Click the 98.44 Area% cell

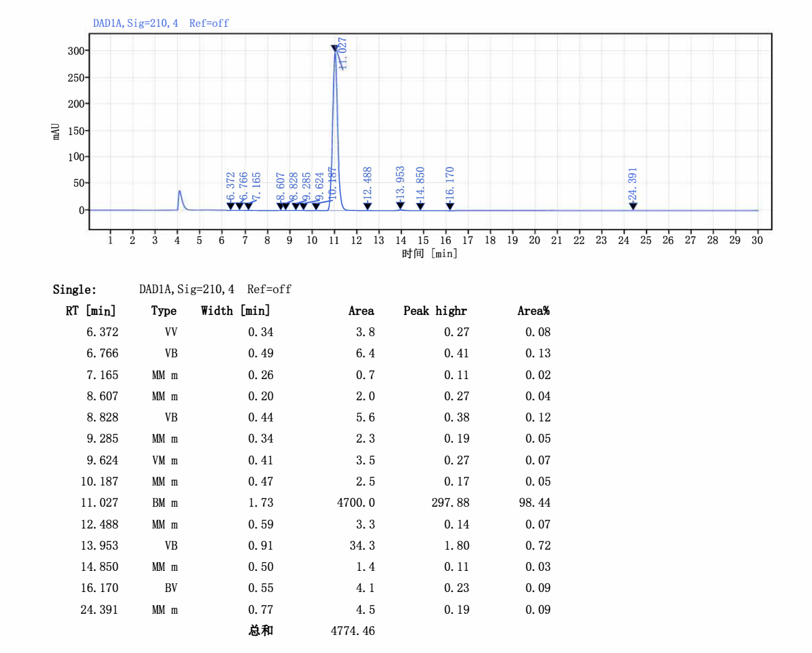tap(534, 503)
